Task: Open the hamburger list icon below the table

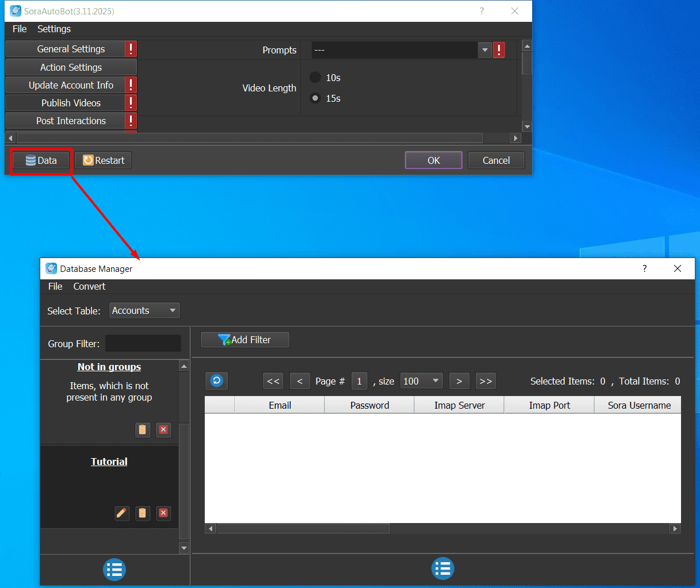Action: (442, 569)
